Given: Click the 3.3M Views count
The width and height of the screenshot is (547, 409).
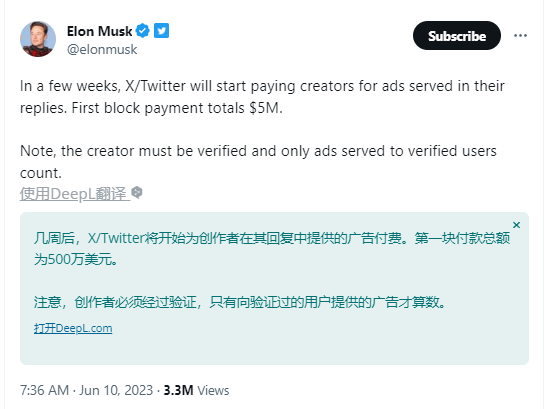Looking at the screenshot, I should coord(196,390).
